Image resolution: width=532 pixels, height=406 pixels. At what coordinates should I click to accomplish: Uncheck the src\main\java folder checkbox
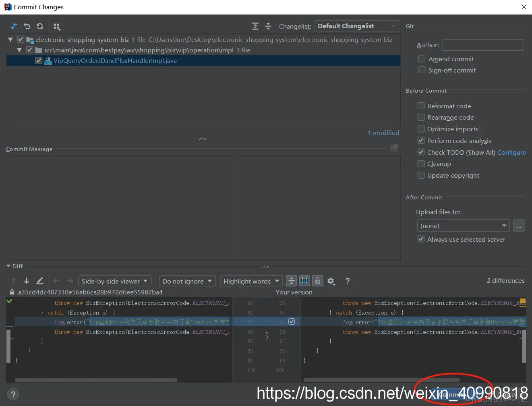pyautogui.click(x=29, y=50)
